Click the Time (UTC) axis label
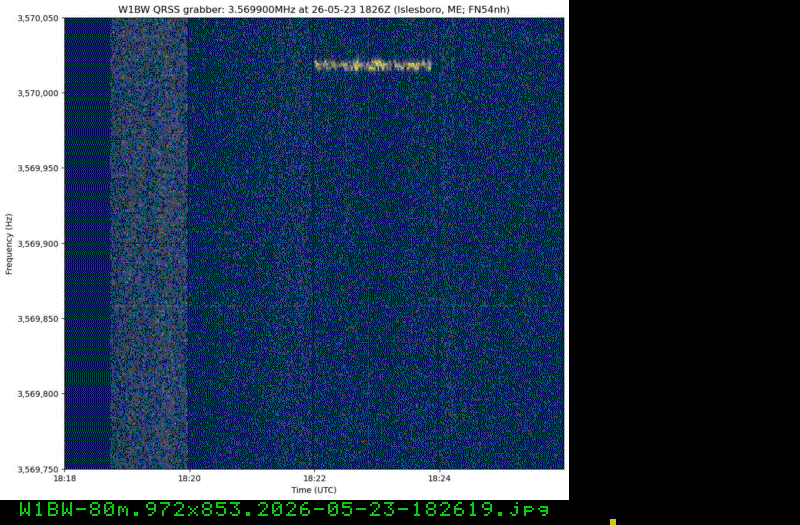The height and width of the screenshot is (525, 800). pyautogui.click(x=314, y=490)
